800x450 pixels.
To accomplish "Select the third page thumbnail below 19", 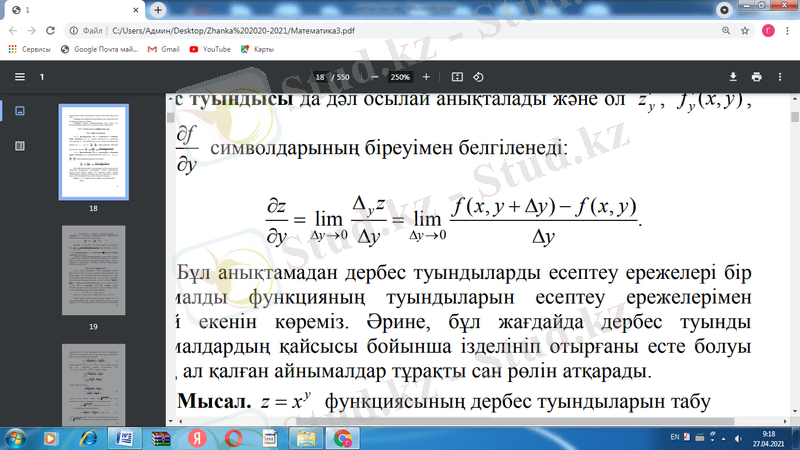I will [93, 384].
